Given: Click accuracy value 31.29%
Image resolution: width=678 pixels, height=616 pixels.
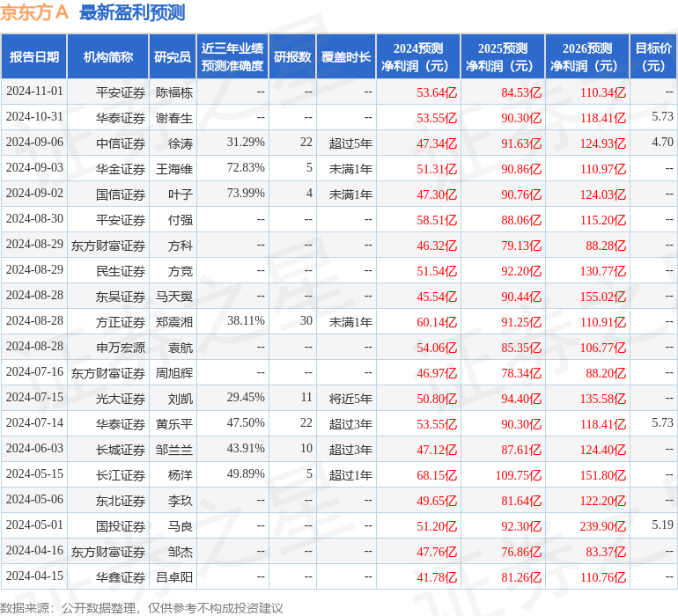Looking at the screenshot, I should coord(246,143).
